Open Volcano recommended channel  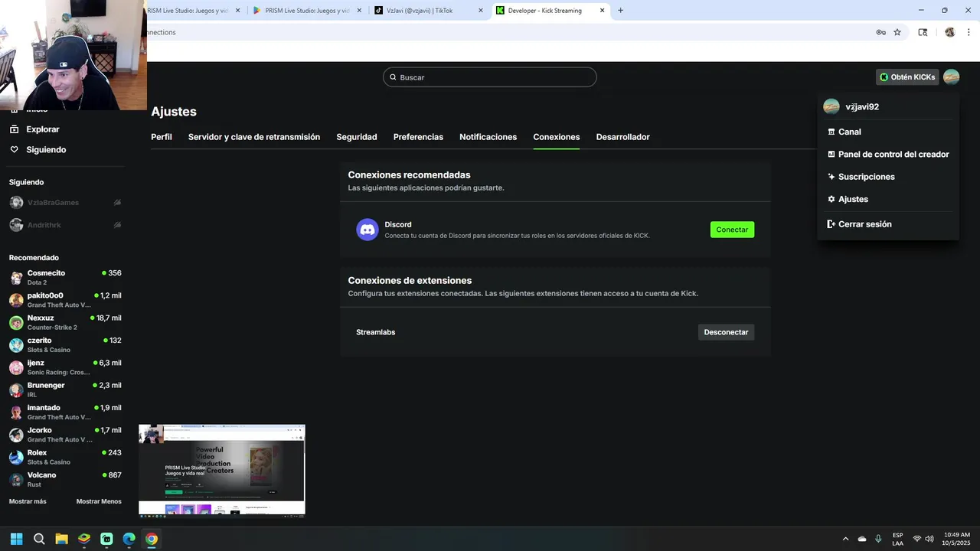coord(65,480)
